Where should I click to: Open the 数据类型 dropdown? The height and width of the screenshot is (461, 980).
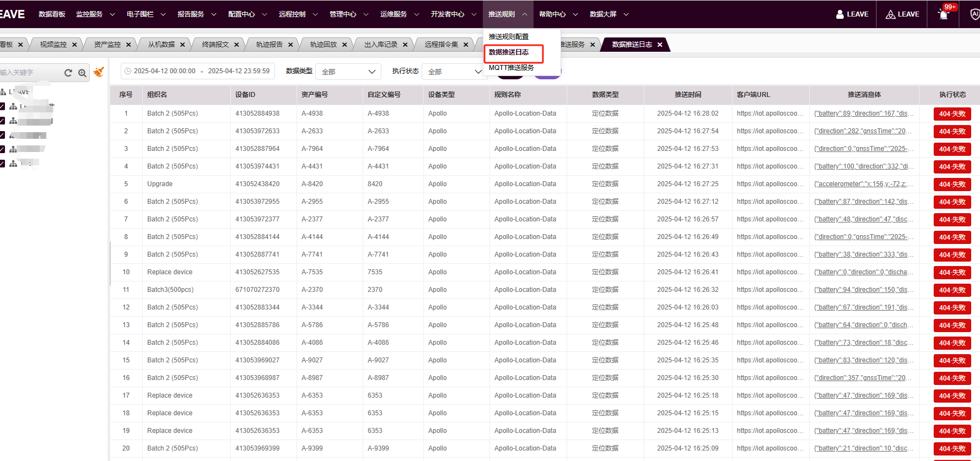[348, 72]
